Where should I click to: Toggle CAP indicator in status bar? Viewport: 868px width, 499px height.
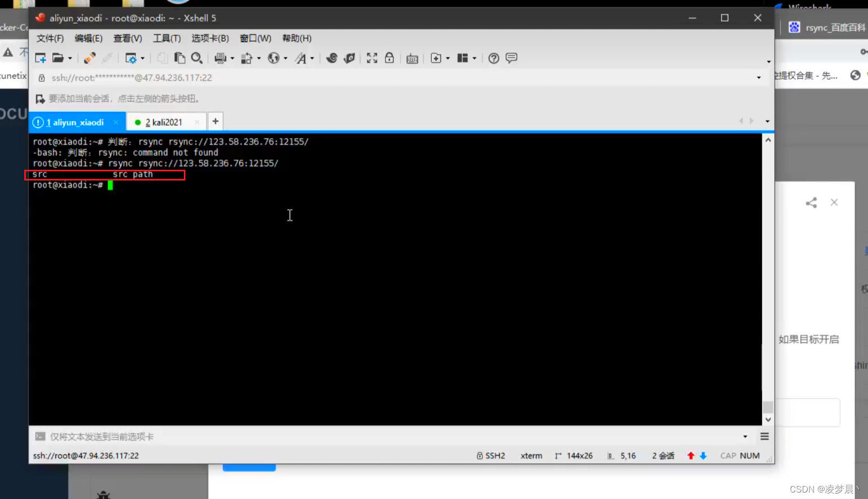[727, 455]
